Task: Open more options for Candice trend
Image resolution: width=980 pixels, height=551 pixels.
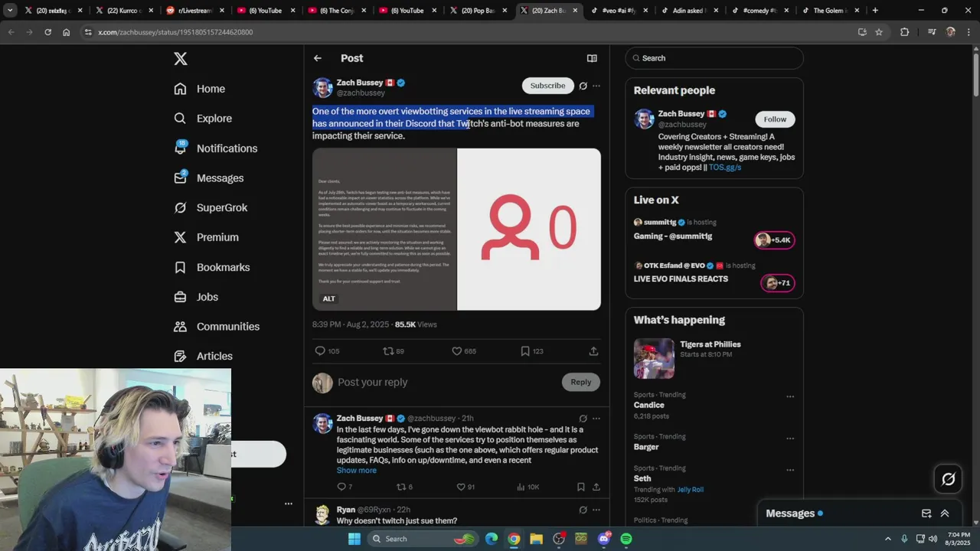Action: coord(790,396)
